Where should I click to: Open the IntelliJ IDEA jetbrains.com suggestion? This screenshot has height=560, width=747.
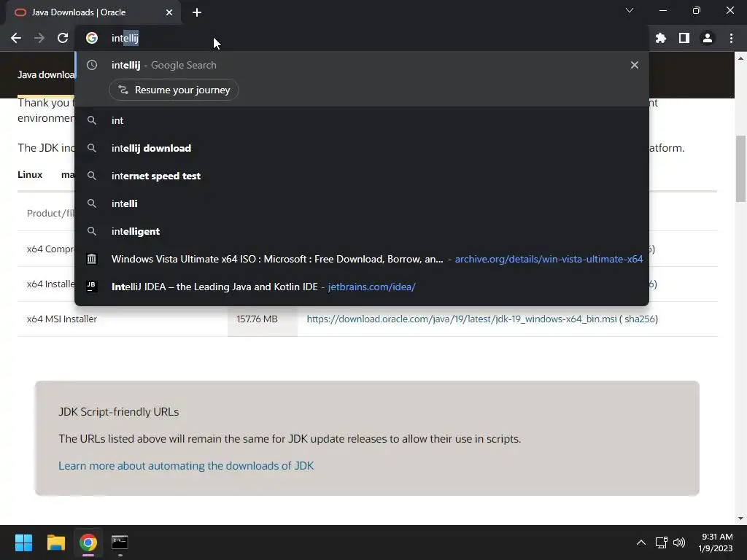[x=362, y=287]
